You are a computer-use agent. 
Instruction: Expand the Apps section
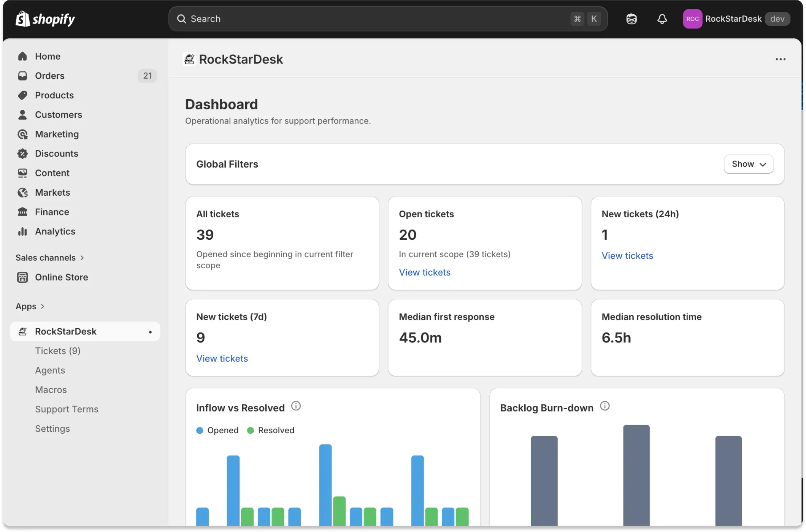[x=30, y=306]
